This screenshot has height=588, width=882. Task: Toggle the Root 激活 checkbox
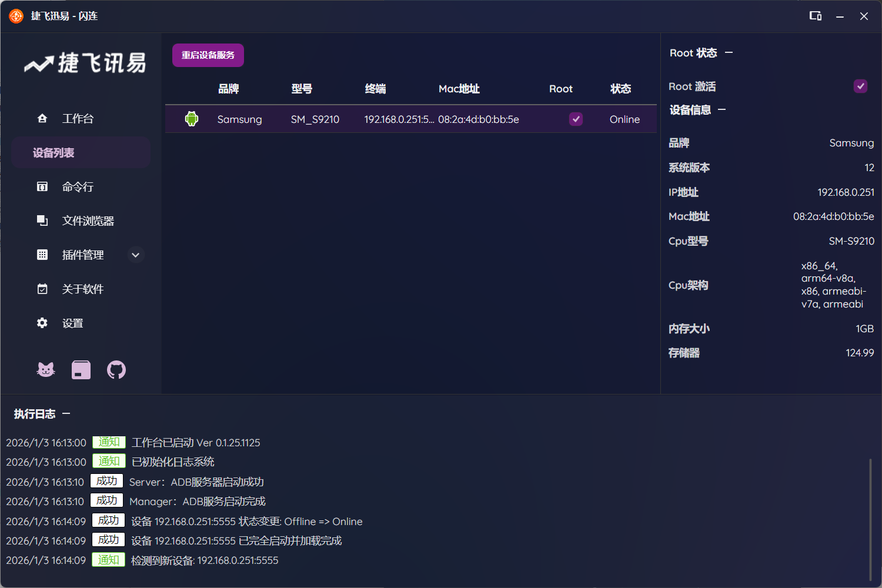(x=860, y=86)
